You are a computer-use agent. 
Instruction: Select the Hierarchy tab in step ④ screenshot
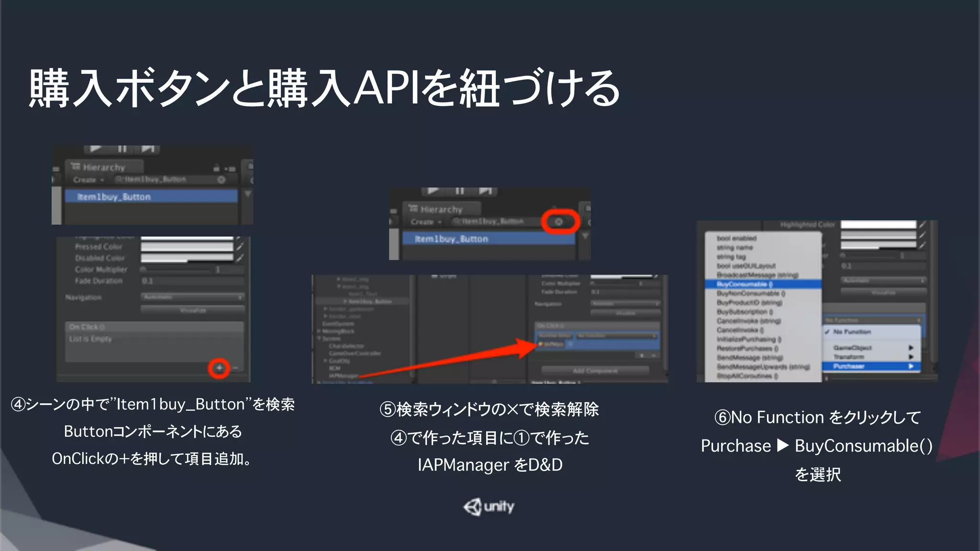coord(104,167)
